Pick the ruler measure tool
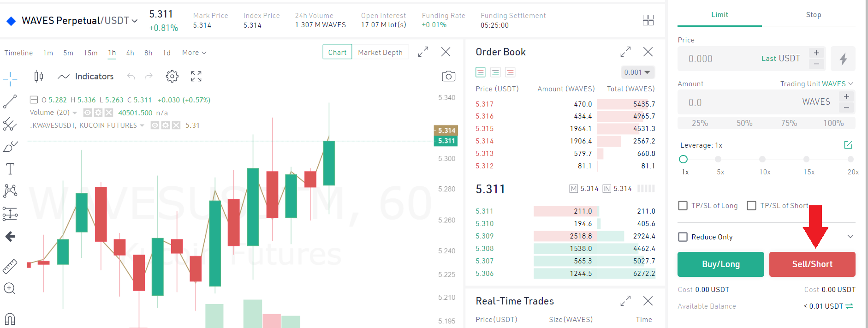The height and width of the screenshot is (328, 868). pyautogui.click(x=10, y=266)
